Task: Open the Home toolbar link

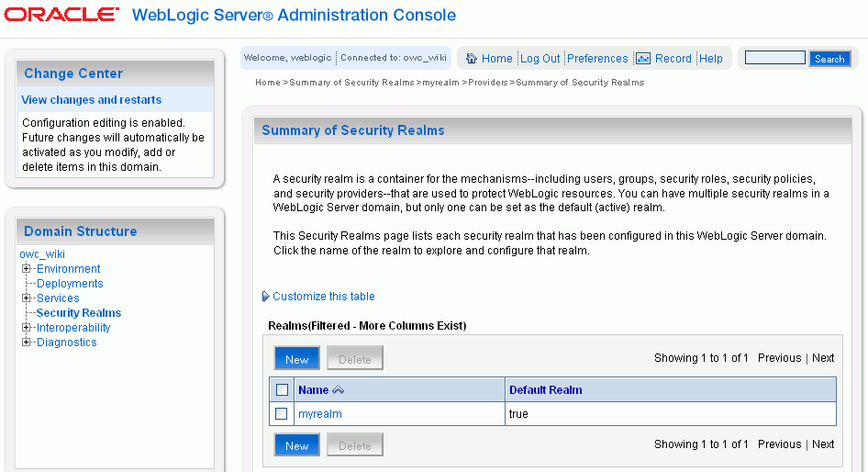Action: click(x=497, y=58)
